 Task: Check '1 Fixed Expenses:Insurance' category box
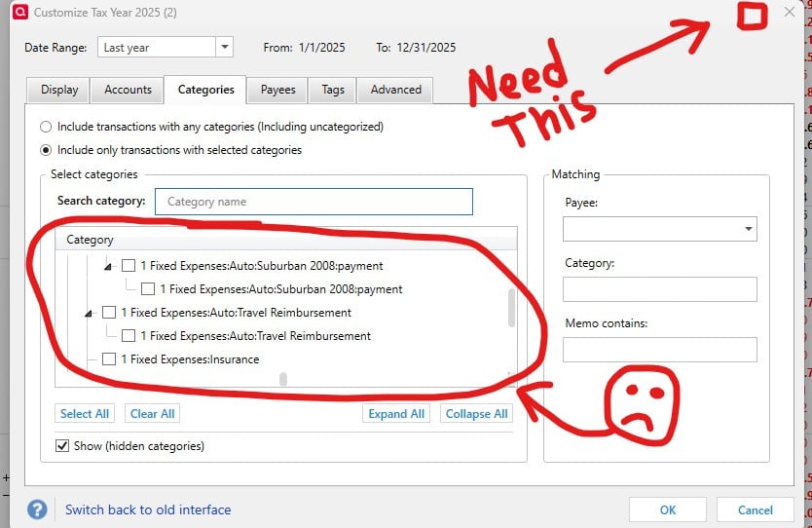[109, 359]
